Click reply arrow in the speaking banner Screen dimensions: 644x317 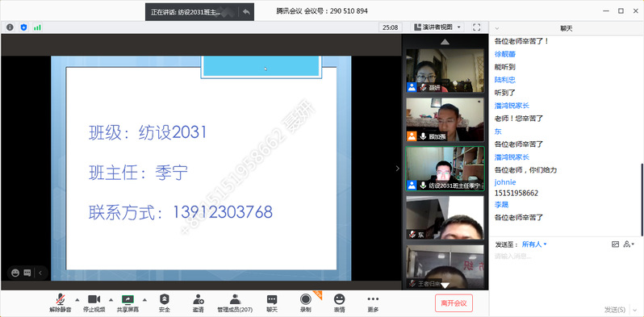246,12
